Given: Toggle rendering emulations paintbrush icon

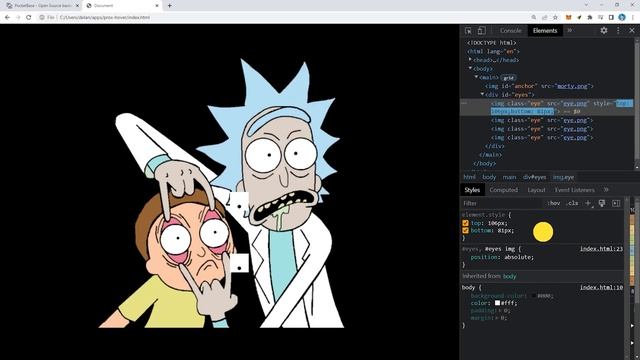Looking at the screenshot, I should [x=602, y=203].
